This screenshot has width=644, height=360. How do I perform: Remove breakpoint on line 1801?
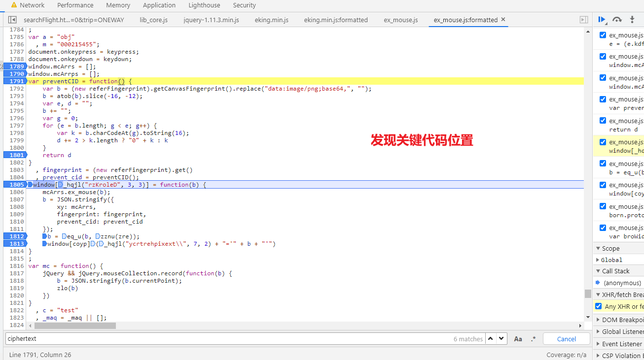(15, 155)
